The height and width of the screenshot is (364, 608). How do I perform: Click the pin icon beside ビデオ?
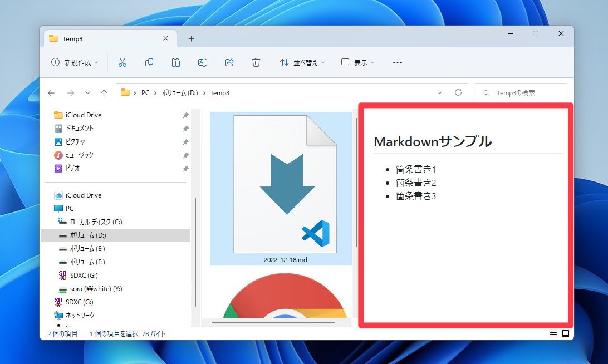[x=186, y=169]
